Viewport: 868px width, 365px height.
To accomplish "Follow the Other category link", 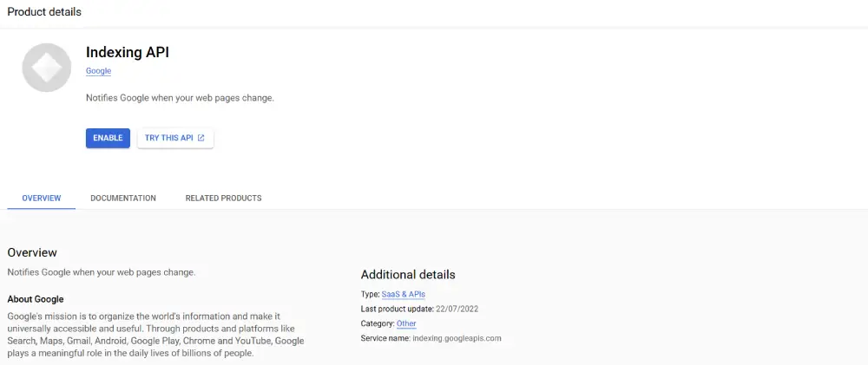I will pyautogui.click(x=406, y=323).
